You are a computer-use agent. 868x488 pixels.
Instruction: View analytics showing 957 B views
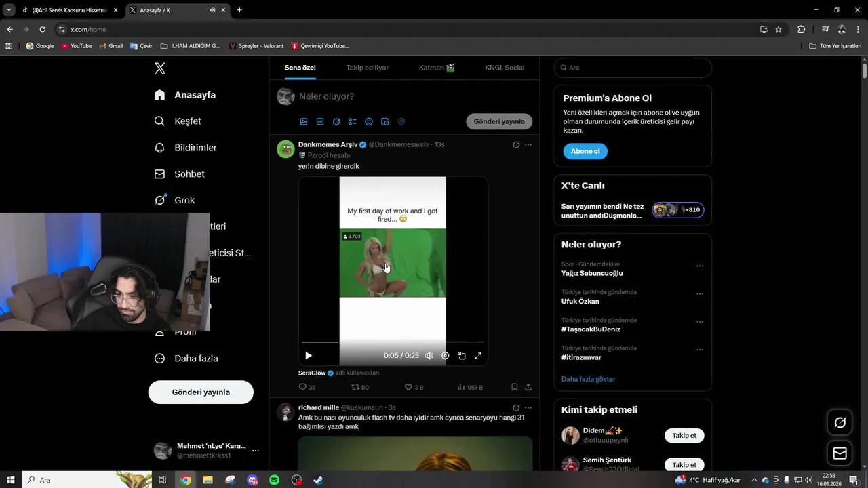click(470, 387)
